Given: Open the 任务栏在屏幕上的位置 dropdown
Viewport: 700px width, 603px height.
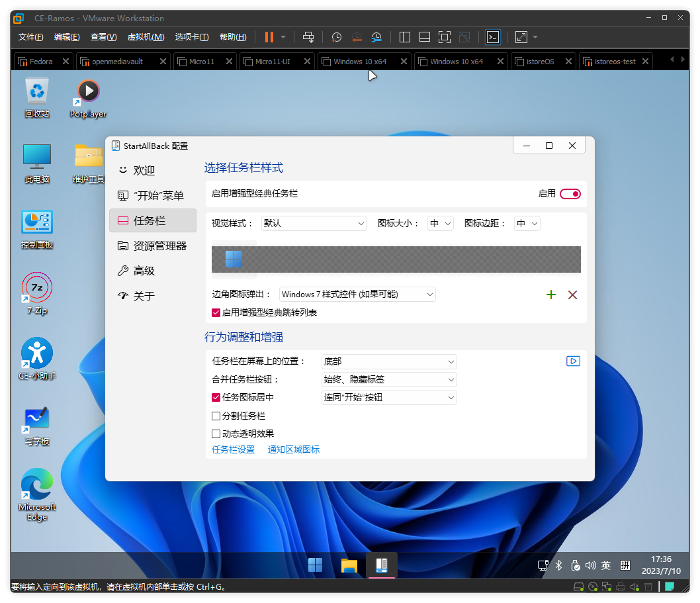Looking at the screenshot, I should (388, 362).
